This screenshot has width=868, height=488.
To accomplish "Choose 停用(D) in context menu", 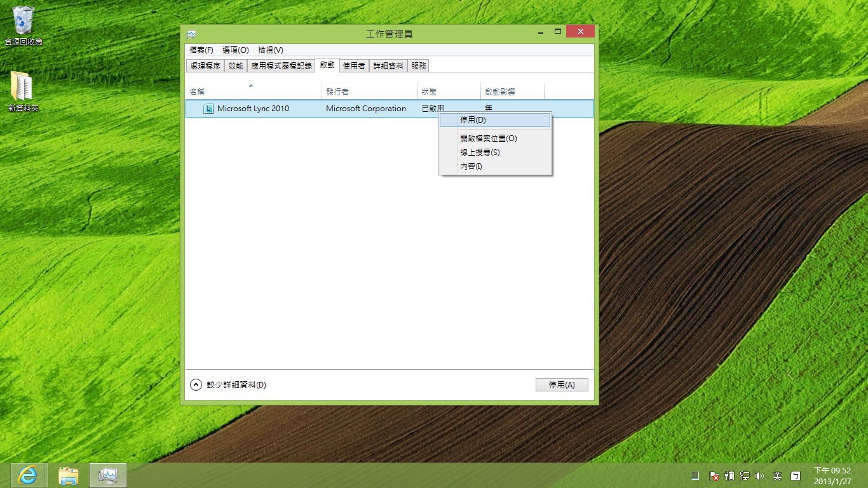I will pos(495,120).
